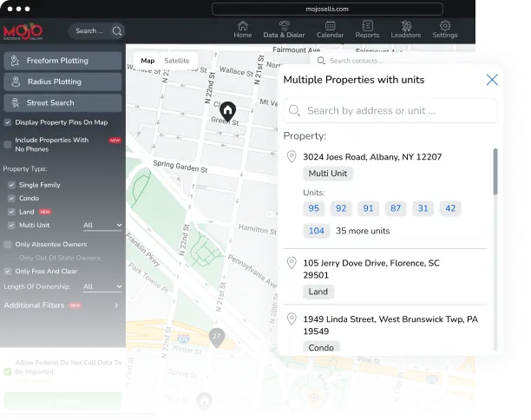
Task: Expand Additional Filters section
Action: coord(115,305)
